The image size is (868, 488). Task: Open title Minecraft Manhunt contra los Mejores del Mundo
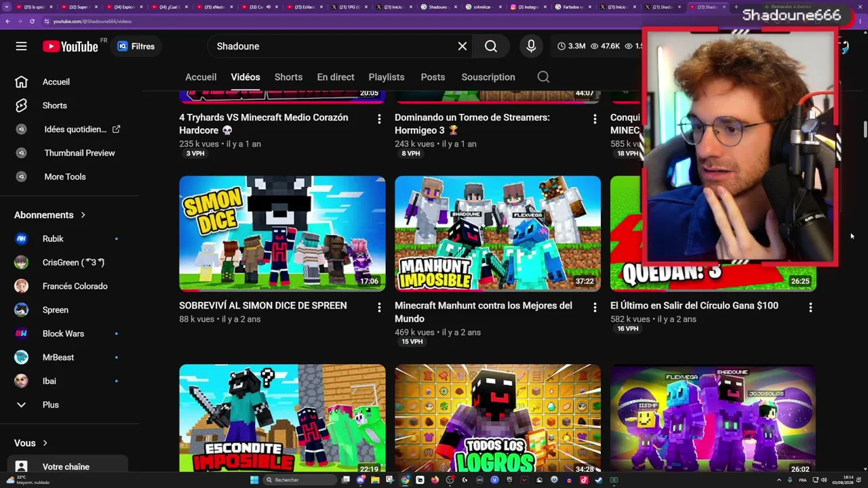click(484, 312)
